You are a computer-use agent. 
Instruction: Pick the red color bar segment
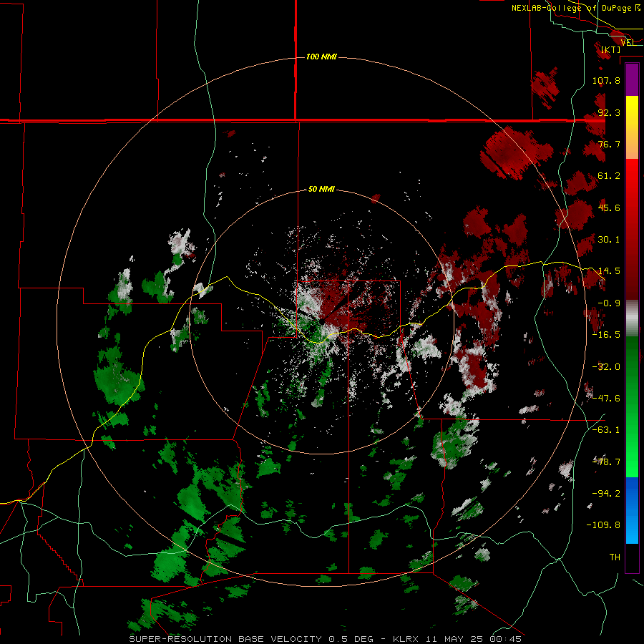(632, 229)
